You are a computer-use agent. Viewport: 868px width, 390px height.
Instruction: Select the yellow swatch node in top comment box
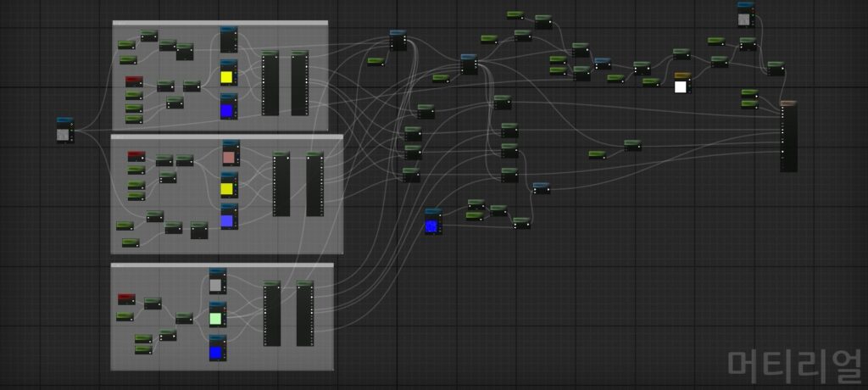click(x=229, y=73)
